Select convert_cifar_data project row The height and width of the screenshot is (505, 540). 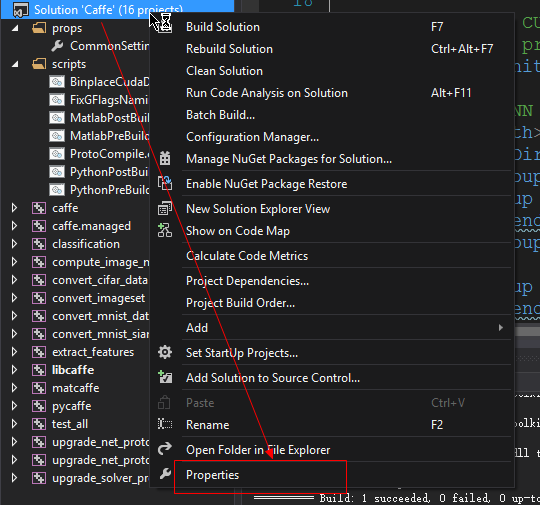coord(100,280)
